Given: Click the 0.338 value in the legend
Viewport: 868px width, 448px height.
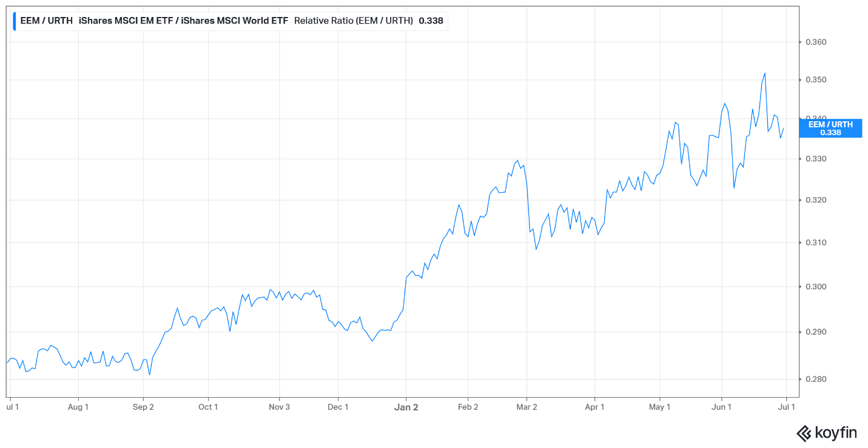Looking at the screenshot, I should coord(431,21).
